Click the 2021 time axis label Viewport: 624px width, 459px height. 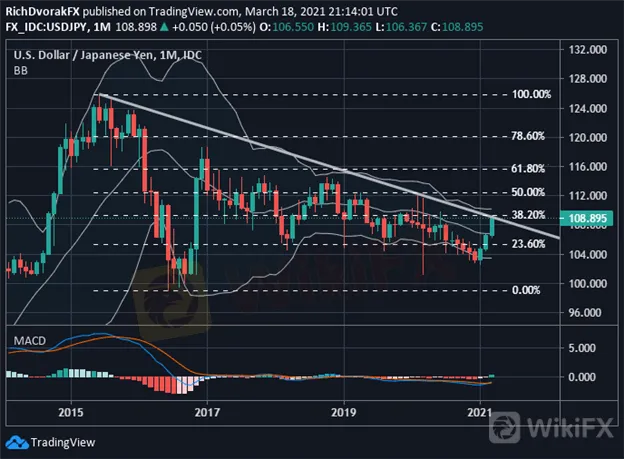[x=480, y=412]
